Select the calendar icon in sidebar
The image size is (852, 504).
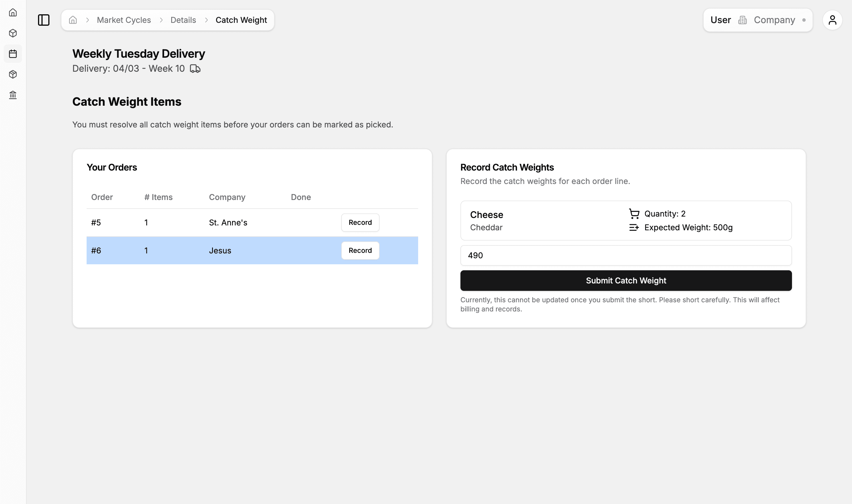(13, 54)
